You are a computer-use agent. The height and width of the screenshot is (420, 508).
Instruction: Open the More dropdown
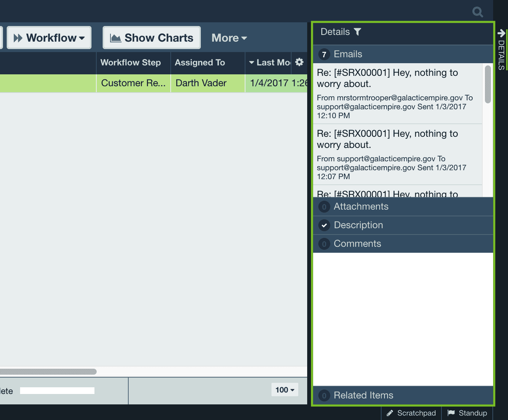coord(228,38)
